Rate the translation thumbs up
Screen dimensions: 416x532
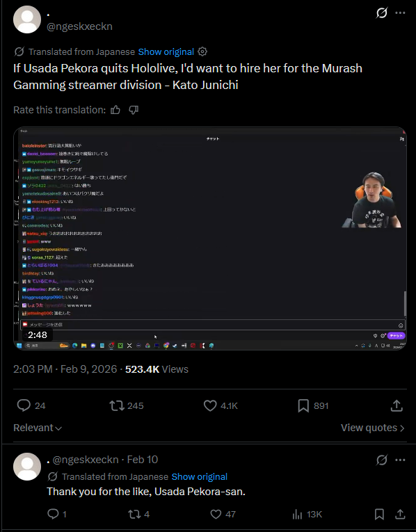click(115, 110)
